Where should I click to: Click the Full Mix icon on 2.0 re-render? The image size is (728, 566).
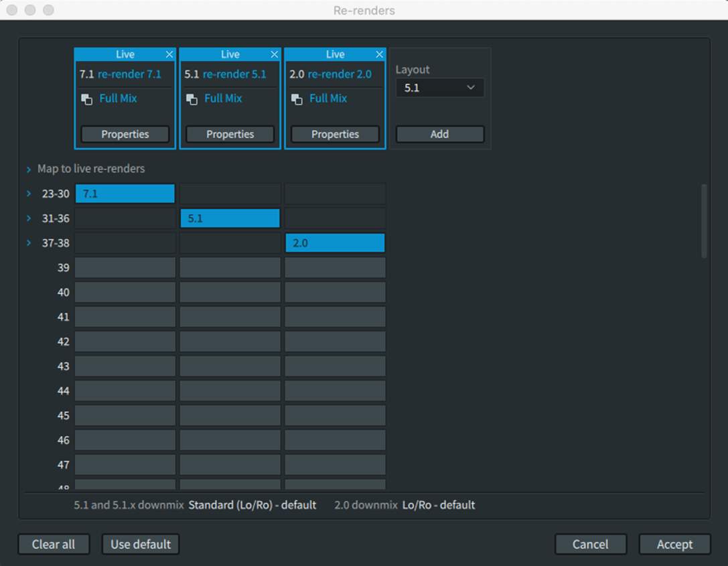(x=297, y=99)
